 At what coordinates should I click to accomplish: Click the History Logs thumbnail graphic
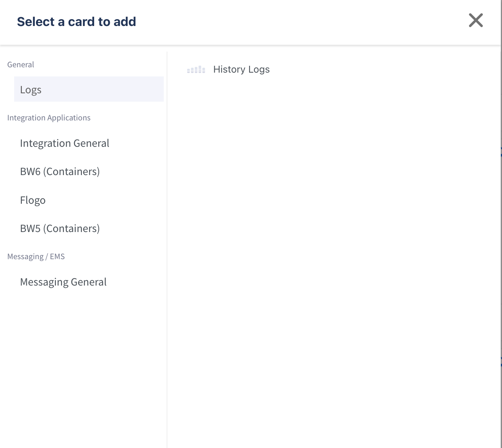click(196, 70)
